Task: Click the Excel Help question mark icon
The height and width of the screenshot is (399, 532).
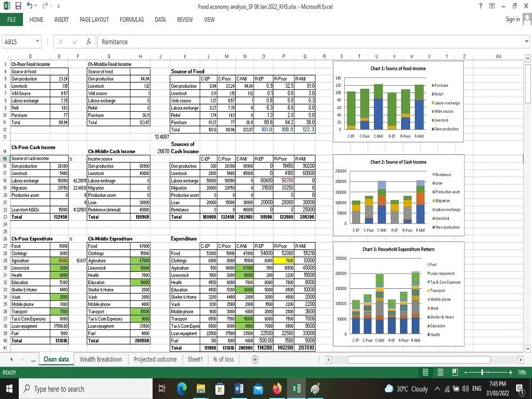Action: tap(480, 6)
